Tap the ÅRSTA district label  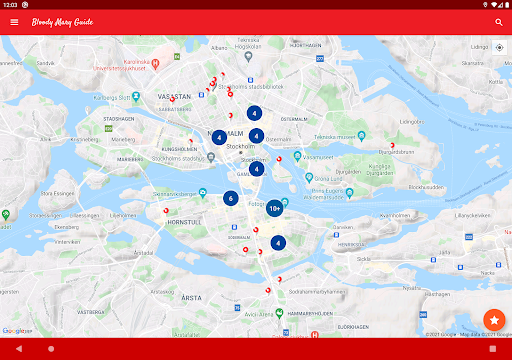tap(191, 298)
